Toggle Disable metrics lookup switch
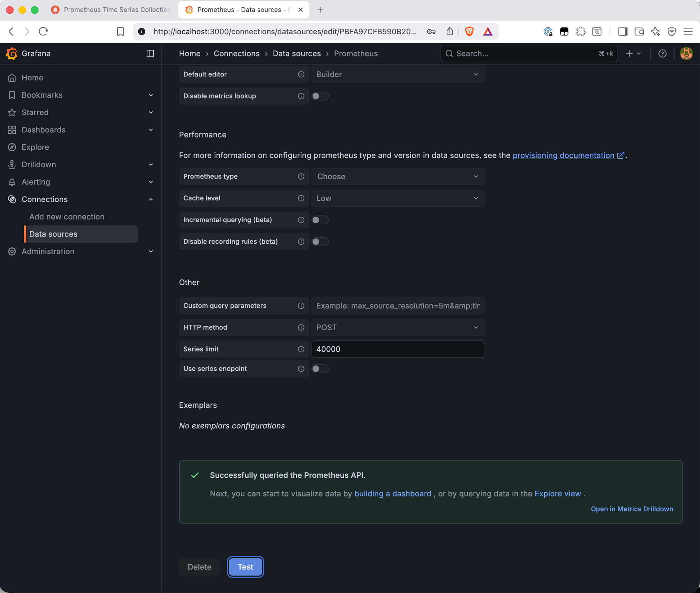 tap(320, 96)
